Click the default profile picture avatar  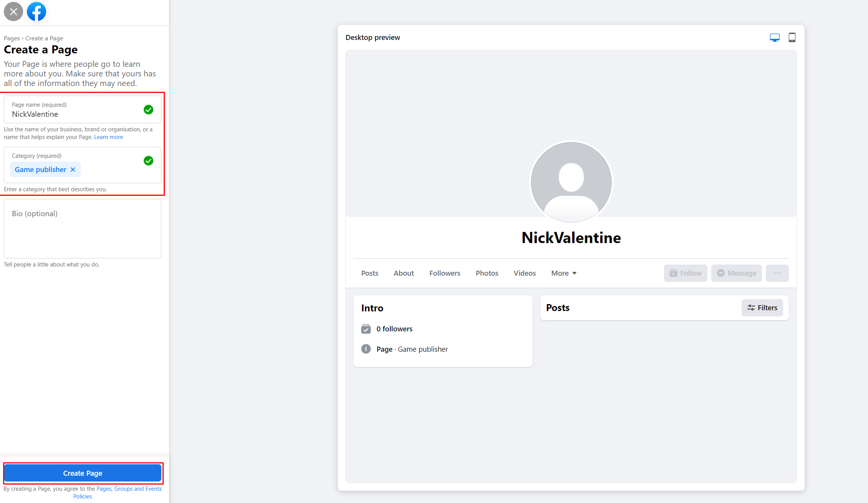point(571,182)
